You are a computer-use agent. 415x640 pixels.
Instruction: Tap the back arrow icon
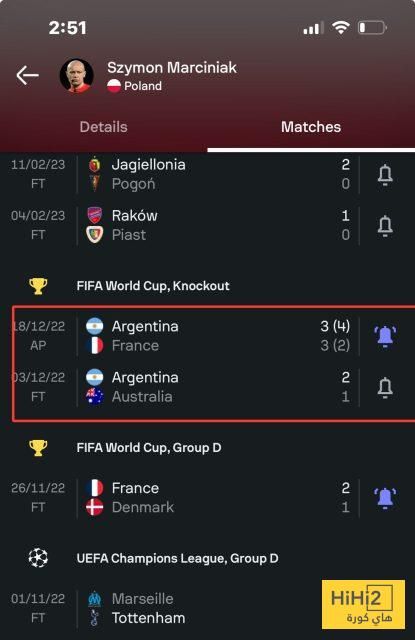pyautogui.click(x=27, y=76)
